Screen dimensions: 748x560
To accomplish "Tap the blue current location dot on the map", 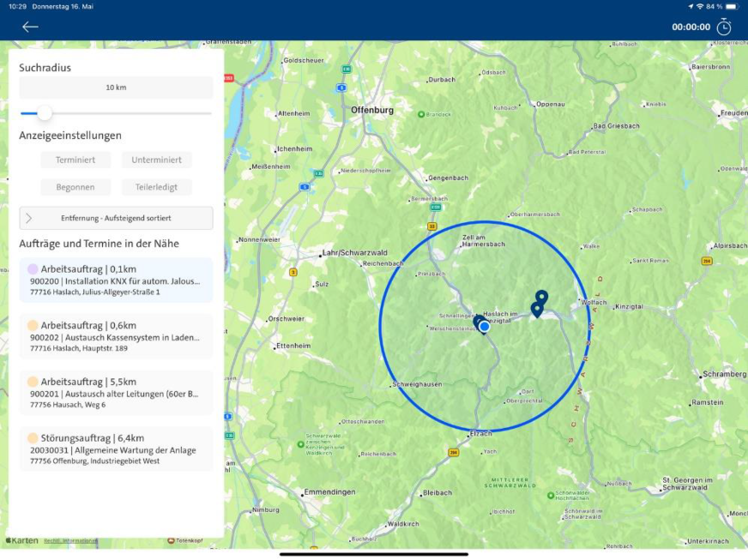I will [484, 326].
